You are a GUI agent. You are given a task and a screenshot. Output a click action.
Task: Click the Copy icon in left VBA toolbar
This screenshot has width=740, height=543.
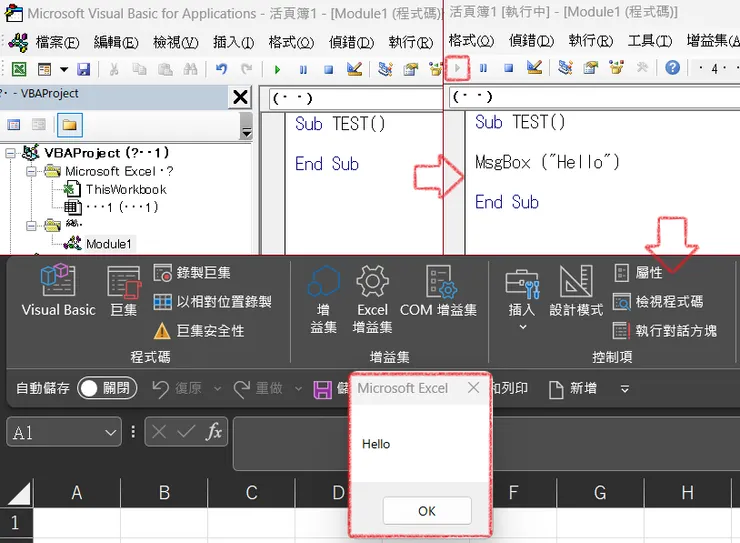click(x=139, y=69)
